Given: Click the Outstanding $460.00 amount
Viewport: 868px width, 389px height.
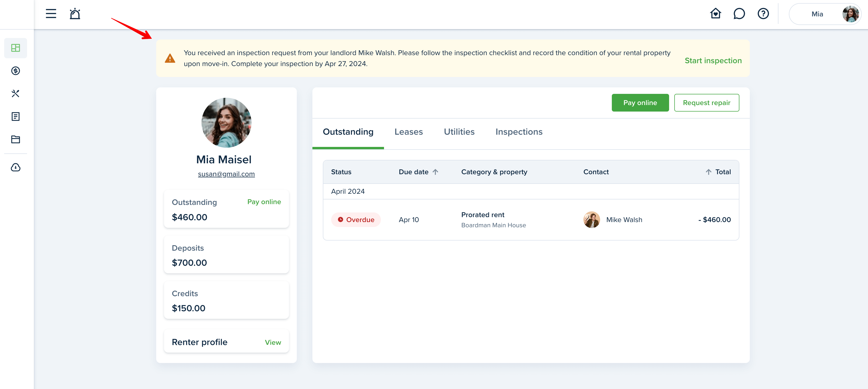Looking at the screenshot, I should point(189,217).
